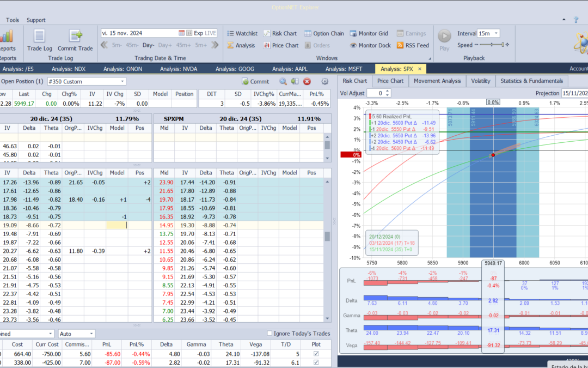Click the red delete icon beside Commit
This screenshot has width=588, height=368.
[307, 82]
